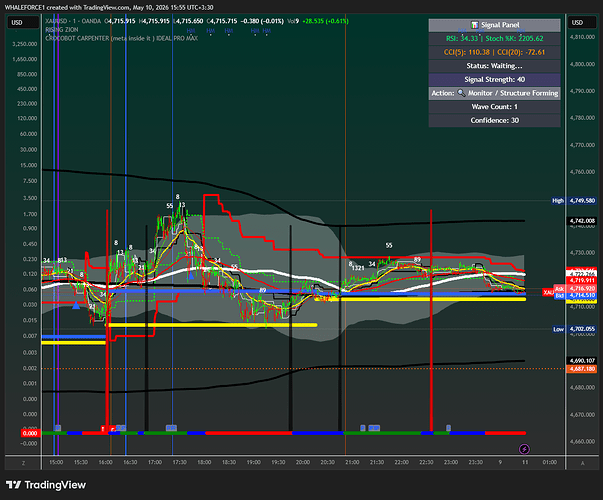Click the black 4,742.008 price label
This screenshot has width=603, height=500.
[582, 221]
